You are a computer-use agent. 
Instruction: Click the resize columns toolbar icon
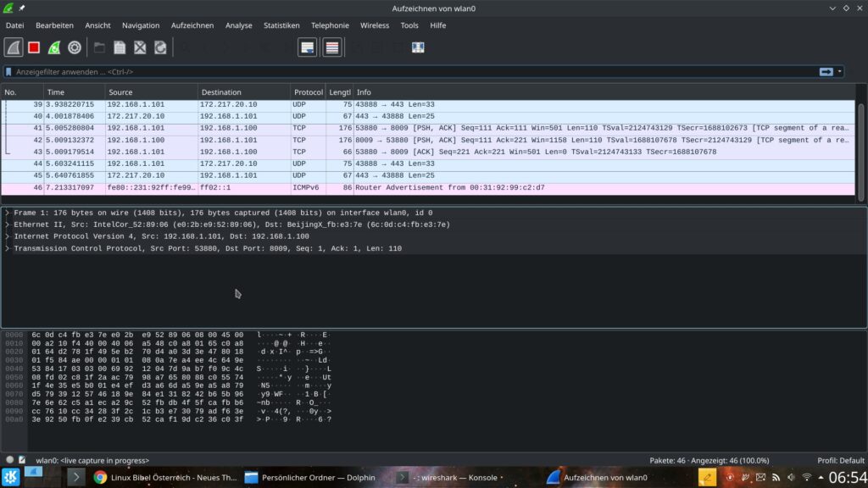click(x=418, y=47)
